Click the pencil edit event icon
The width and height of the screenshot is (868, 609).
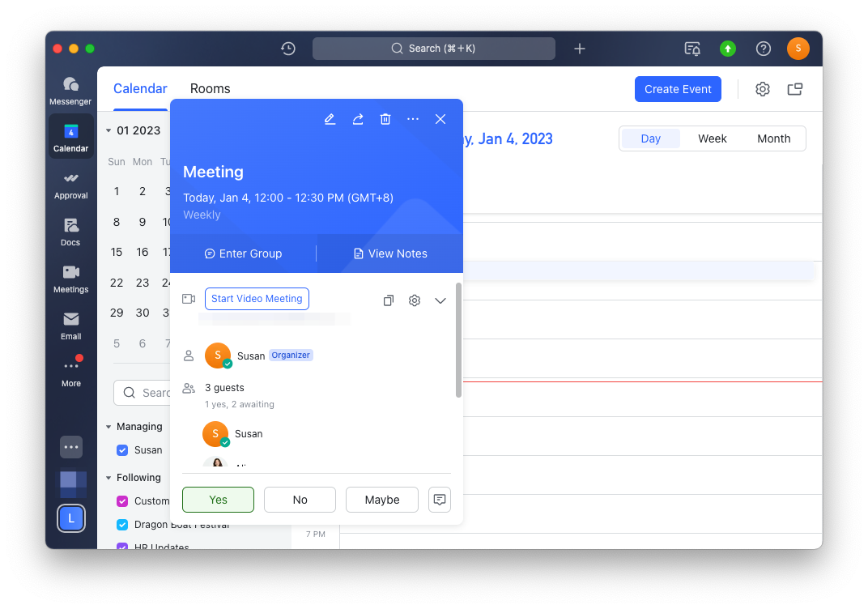330,119
